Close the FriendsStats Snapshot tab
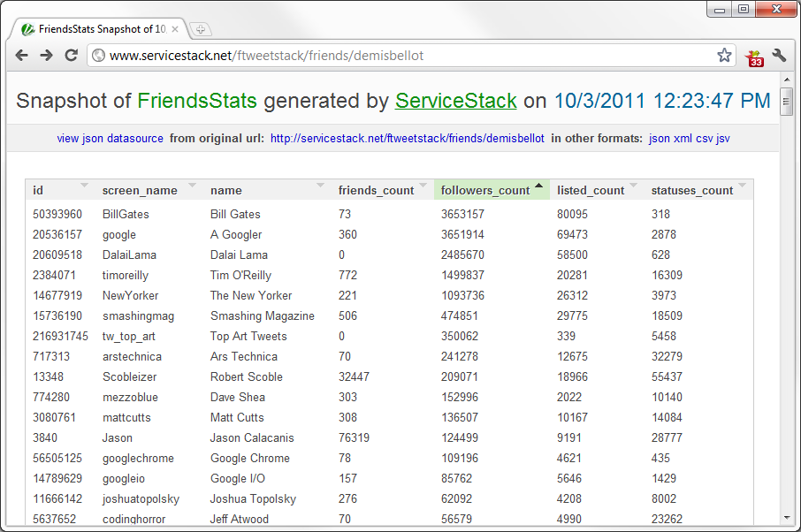This screenshot has height=532, width=801. click(x=175, y=30)
